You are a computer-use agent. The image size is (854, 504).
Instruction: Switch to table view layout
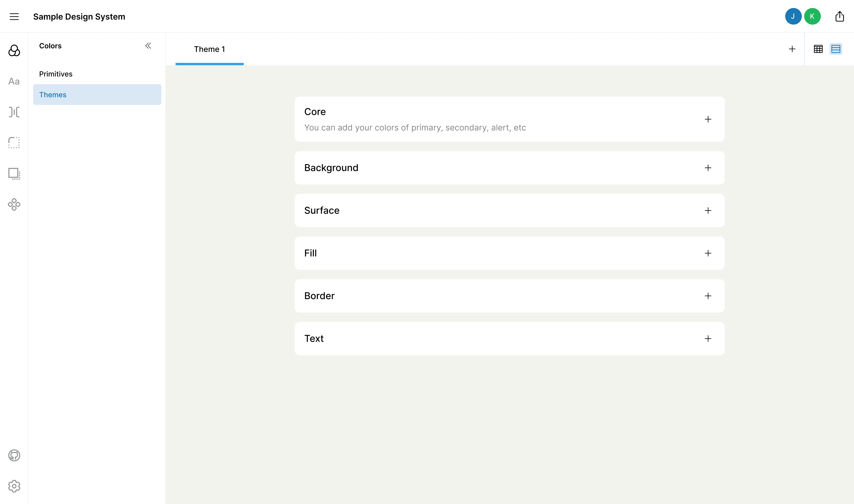point(818,49)
